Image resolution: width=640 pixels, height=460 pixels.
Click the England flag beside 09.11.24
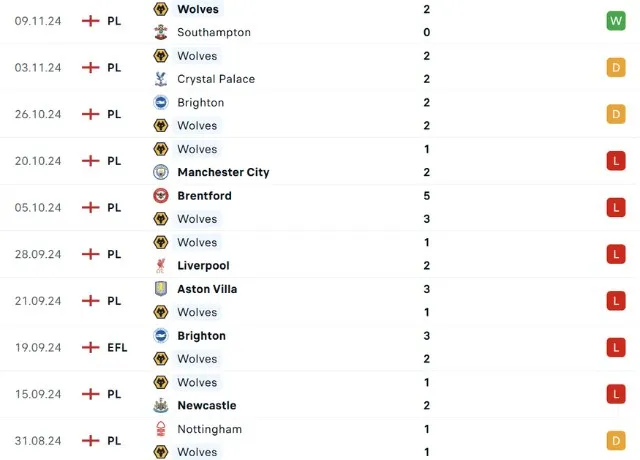90,21
